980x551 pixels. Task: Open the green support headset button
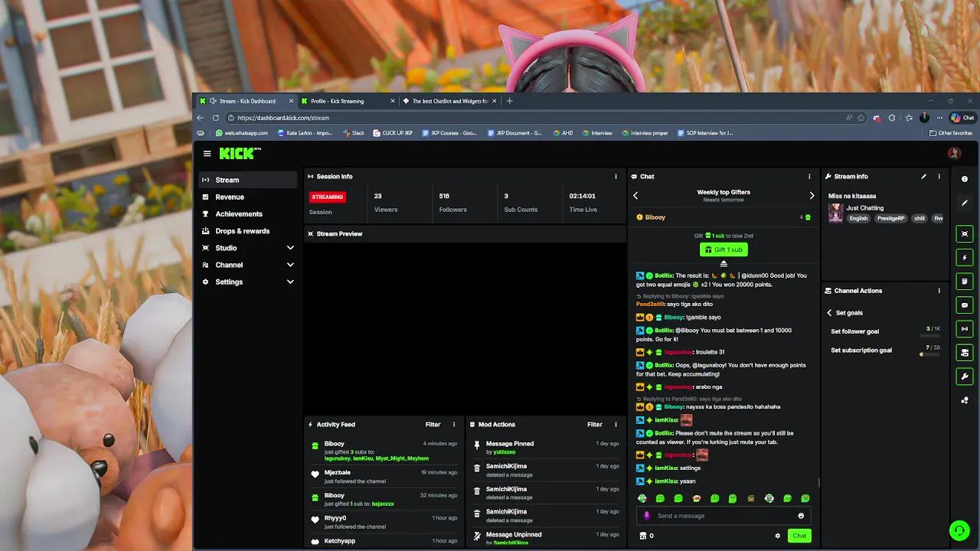point(959,530)
